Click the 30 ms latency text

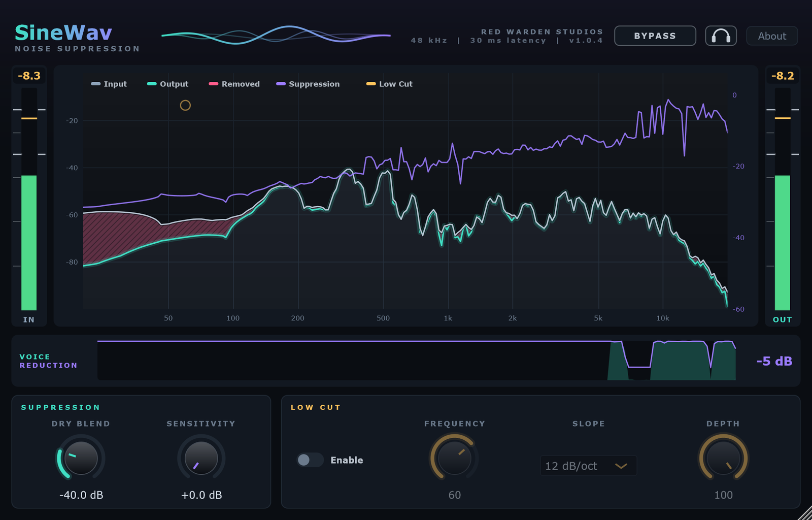tap(508, 41)
